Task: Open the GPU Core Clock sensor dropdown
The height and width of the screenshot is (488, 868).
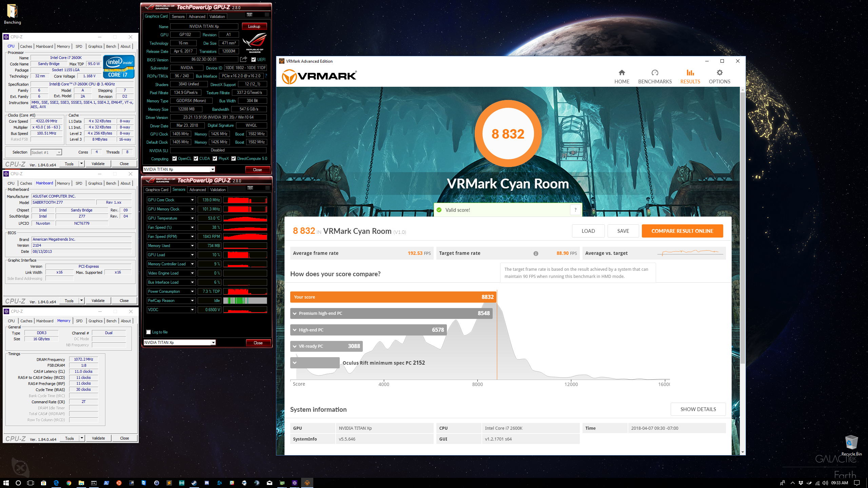Action: (x=192, y=200)
